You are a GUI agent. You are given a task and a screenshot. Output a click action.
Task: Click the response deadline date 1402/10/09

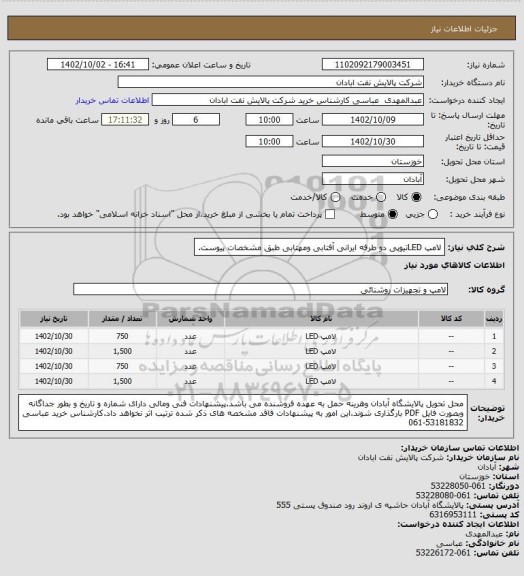pos(373,120)
